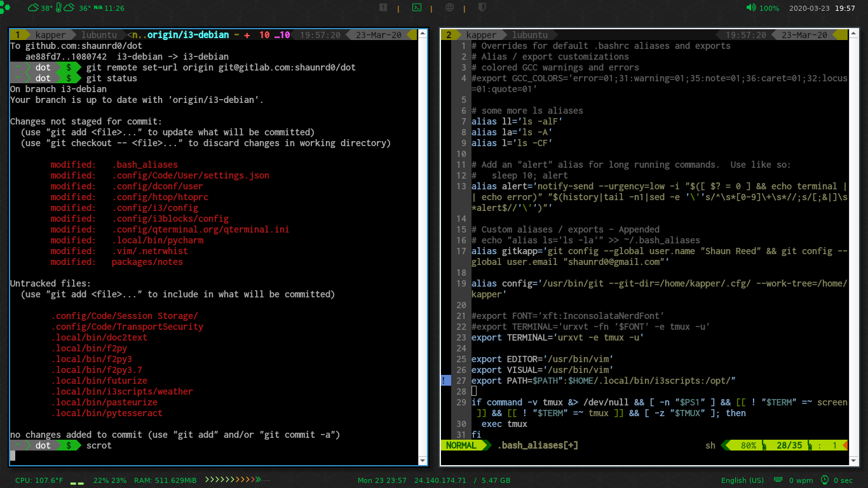Click the .local/bin/pycharm modified line

[x=127, y=240]
